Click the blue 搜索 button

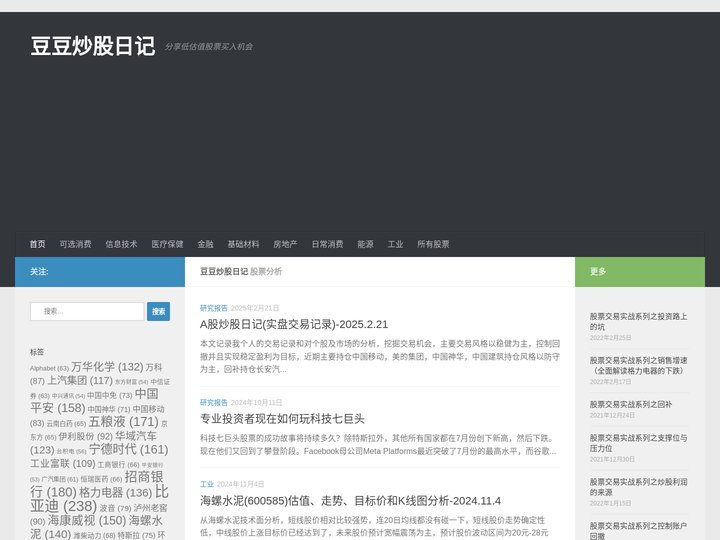point(158,311)
